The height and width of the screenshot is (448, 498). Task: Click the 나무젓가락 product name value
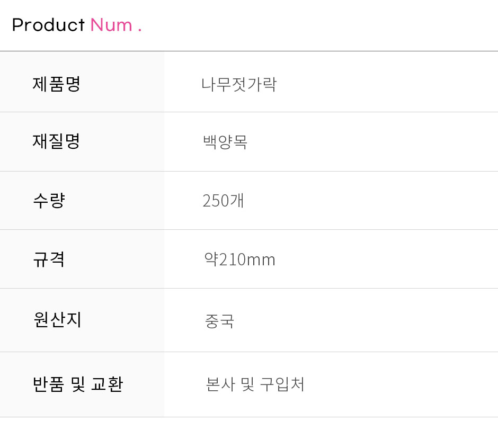(239, 84)
